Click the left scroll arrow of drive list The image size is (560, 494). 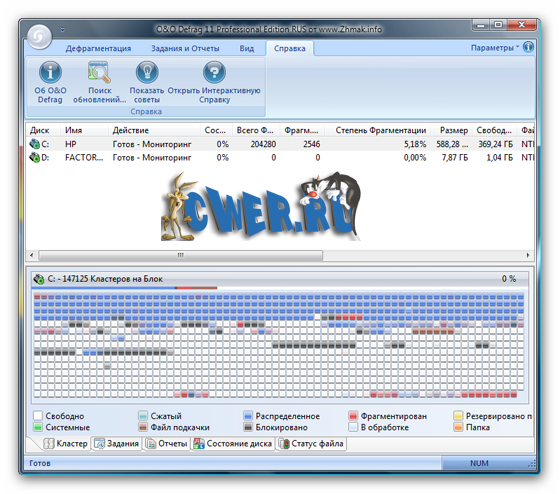point(32,255)
